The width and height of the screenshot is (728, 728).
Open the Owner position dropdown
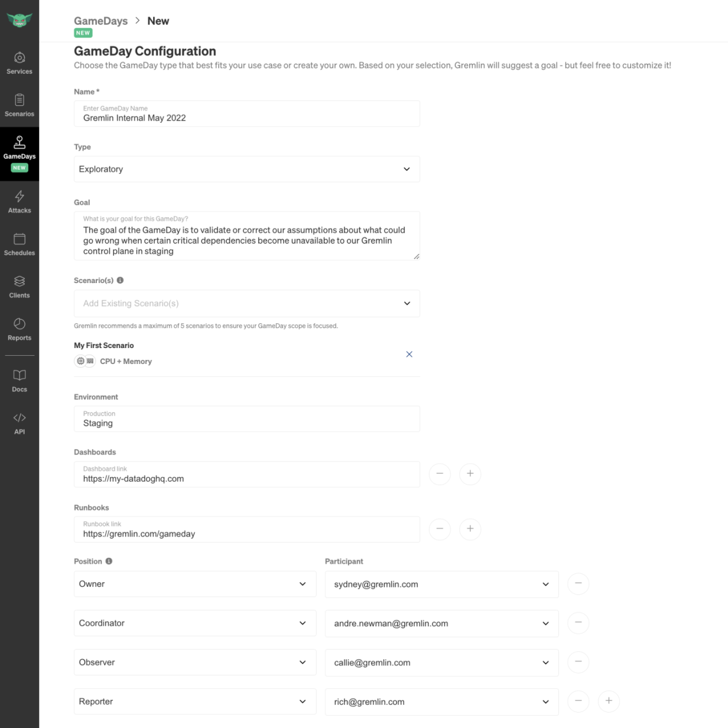[195, 584]
